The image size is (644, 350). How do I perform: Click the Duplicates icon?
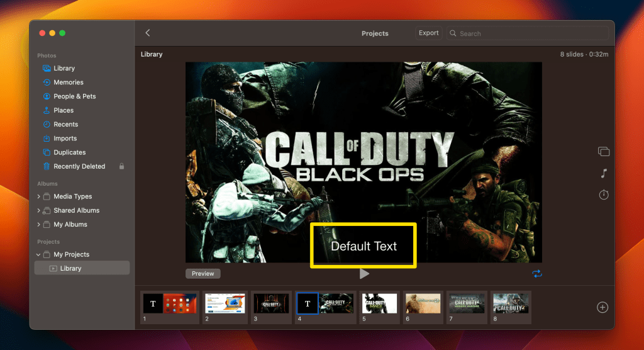(47, 152)
